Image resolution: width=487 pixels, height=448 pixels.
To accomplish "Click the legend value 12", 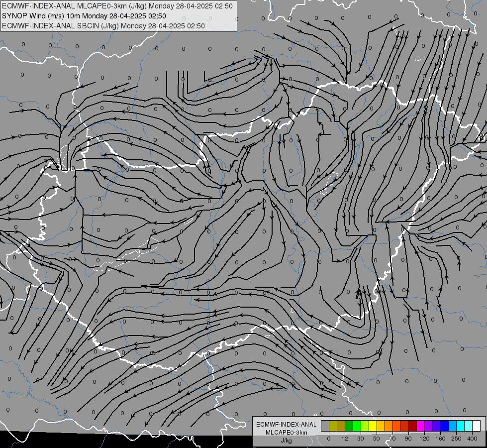I will point(345,439).
